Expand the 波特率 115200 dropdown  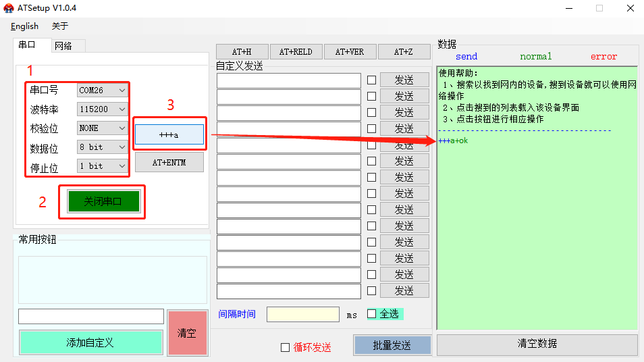coord(103,109)
